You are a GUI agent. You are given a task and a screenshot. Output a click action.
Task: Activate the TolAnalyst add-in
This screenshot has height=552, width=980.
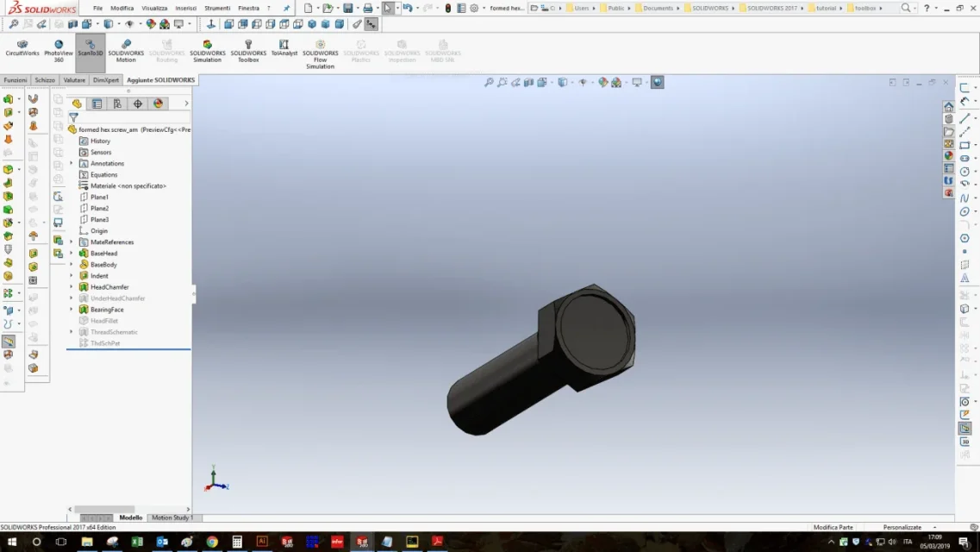(x=284, y=48)
